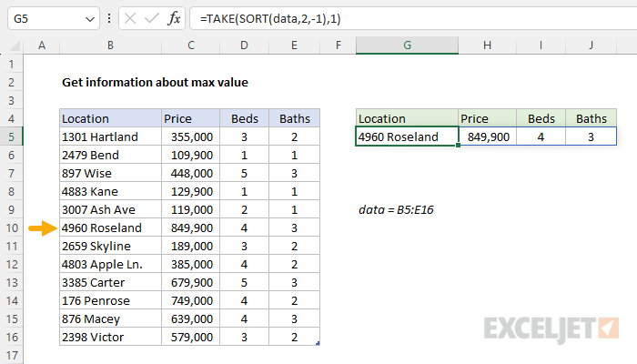Click the fill handle of cell G5
Screen dimensions: 637x364
[x=459, y=145]
